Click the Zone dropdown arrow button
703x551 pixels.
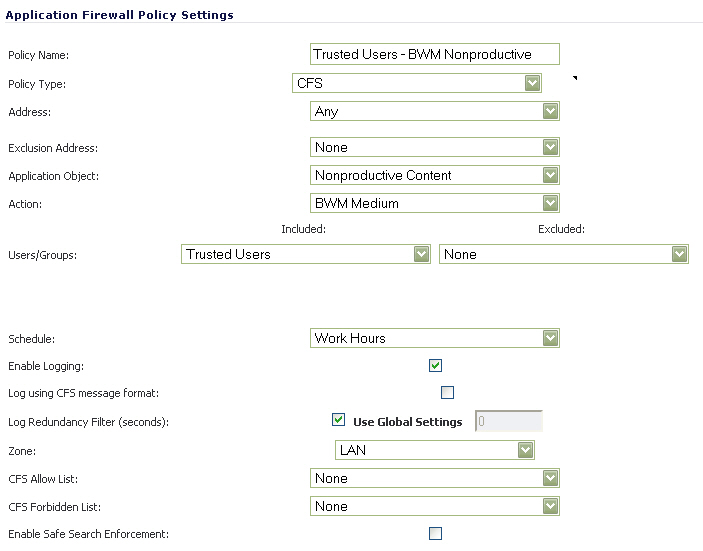tap(526, 450)
